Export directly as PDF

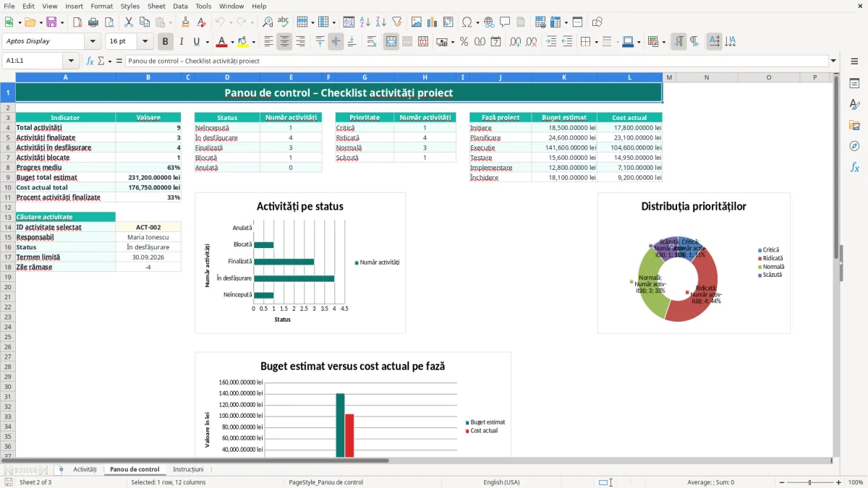[x=77, y=22]
